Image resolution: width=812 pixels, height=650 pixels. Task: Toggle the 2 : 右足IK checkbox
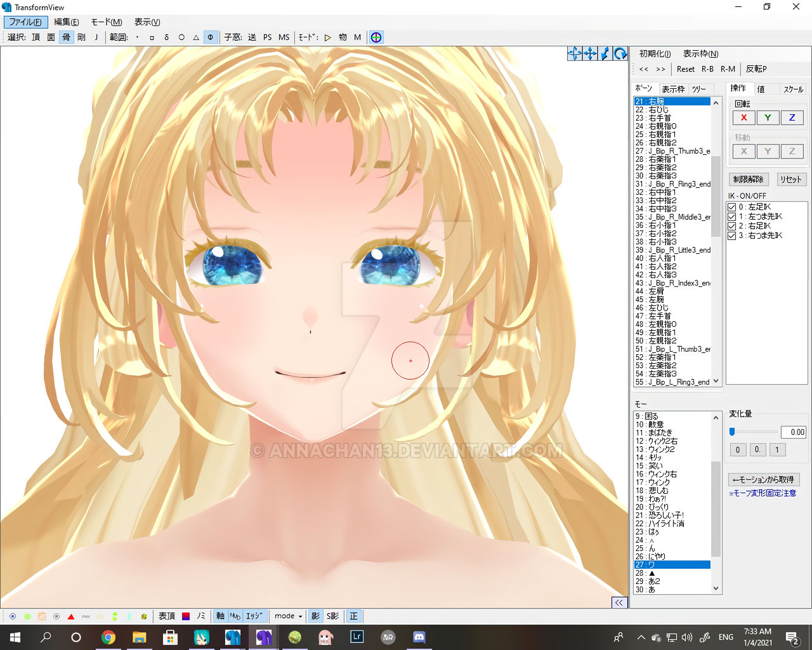pos(732,226)
